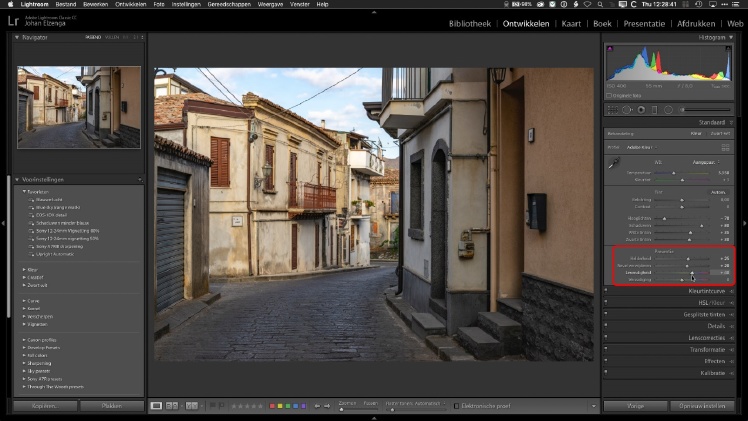Screen dimensions: 748x421
Task: Select next photo arrow in toolbar
Action: point(327,406)
